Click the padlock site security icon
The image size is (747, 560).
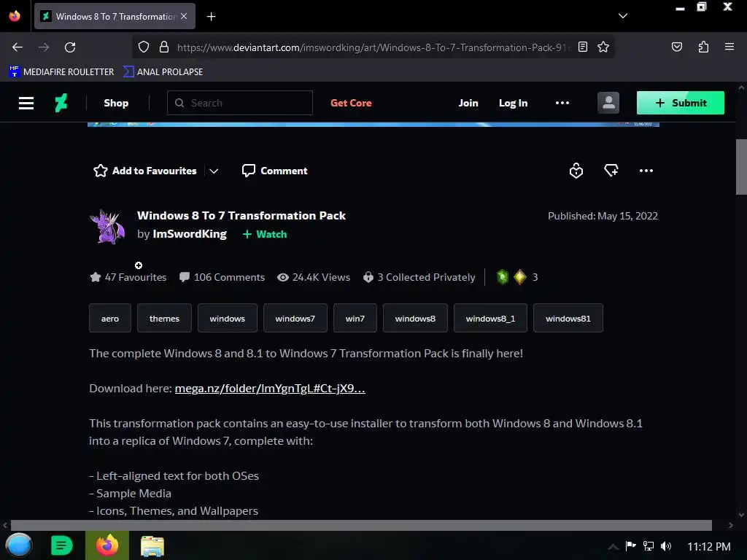(x=164, y=47)
